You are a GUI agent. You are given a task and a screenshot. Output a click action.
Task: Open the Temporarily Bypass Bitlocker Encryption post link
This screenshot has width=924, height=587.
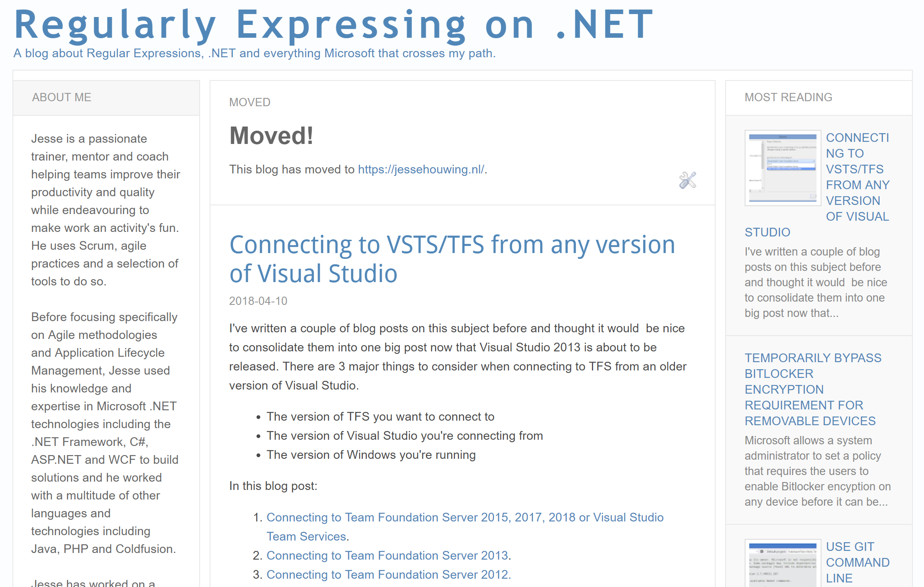click(812, 389)
